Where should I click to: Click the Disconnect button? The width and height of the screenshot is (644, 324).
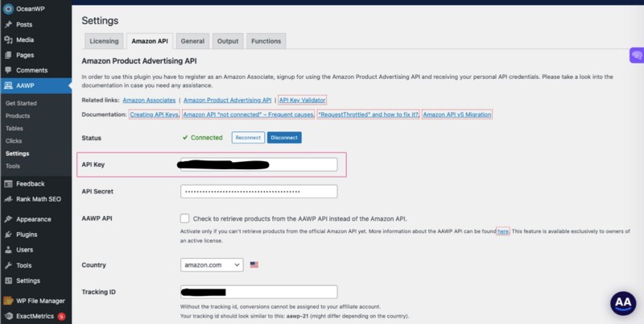(284, 138)
